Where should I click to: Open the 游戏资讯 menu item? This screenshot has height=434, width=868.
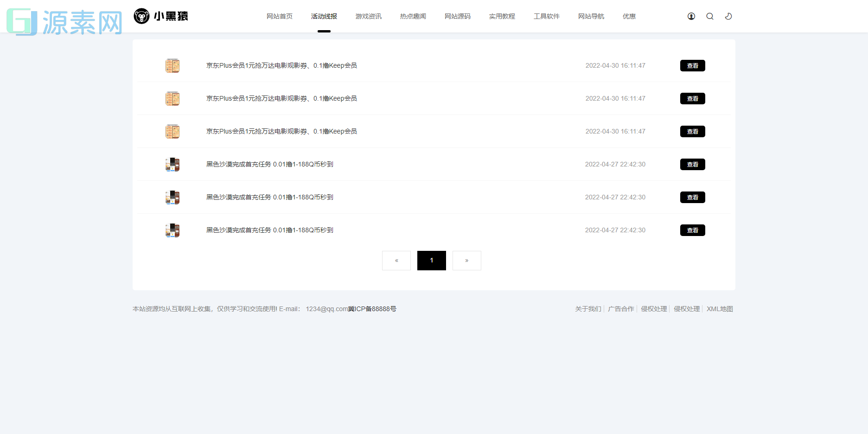point(368,16)
